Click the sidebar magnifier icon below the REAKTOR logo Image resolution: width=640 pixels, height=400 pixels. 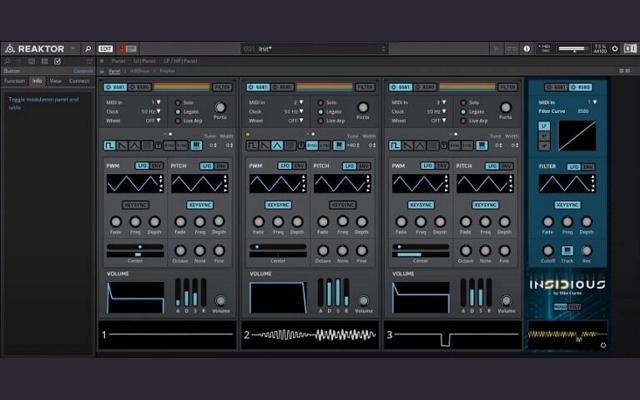point(7,61)
